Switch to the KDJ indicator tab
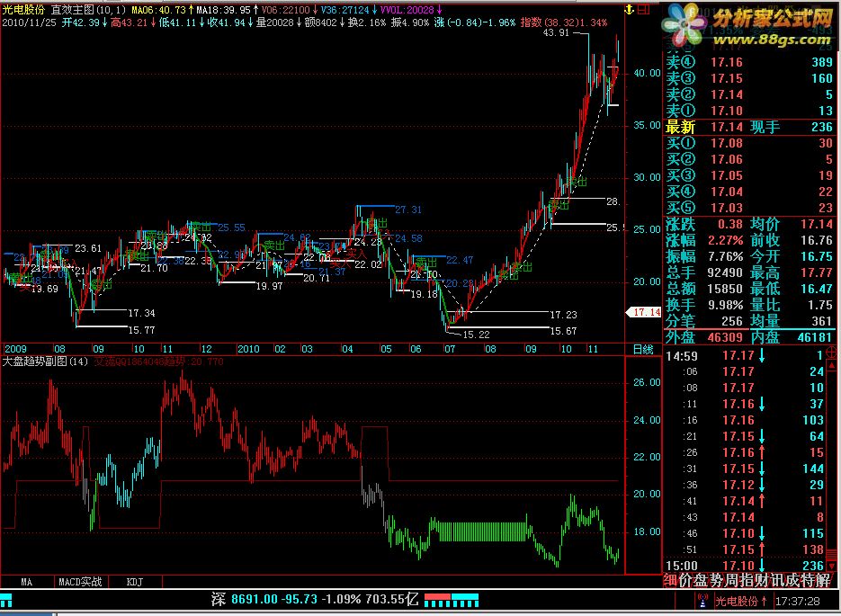The height and width of the screenshot is (616, 841). 135,582
